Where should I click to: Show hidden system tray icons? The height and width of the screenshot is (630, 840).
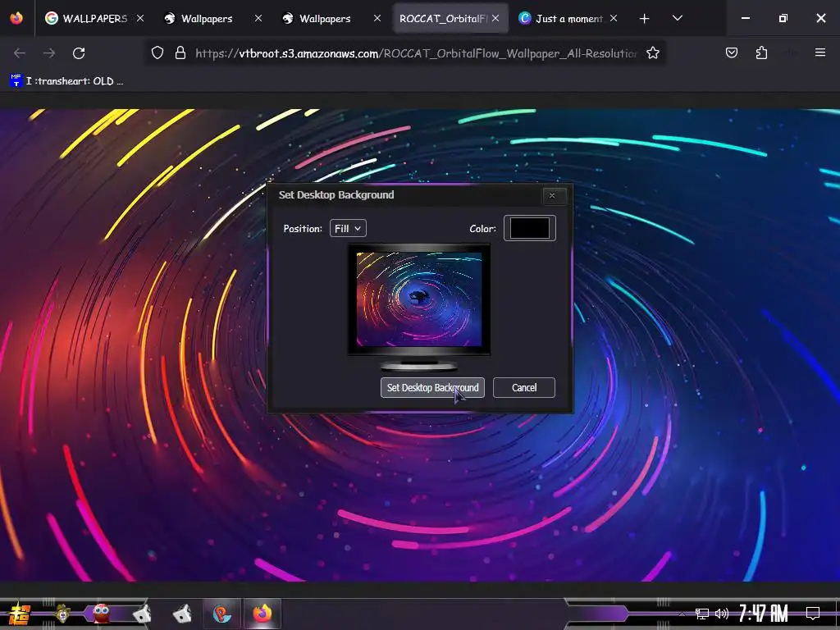(682, 614)
